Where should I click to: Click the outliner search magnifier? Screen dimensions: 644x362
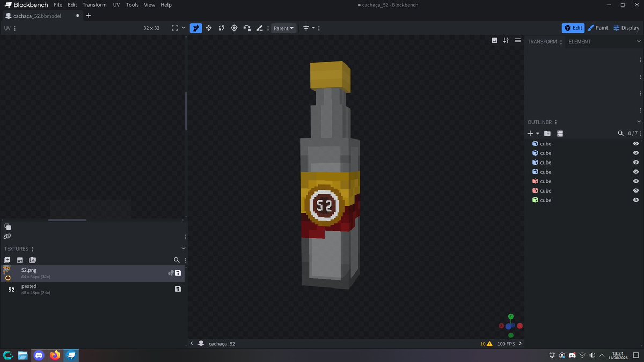point(621,134)
